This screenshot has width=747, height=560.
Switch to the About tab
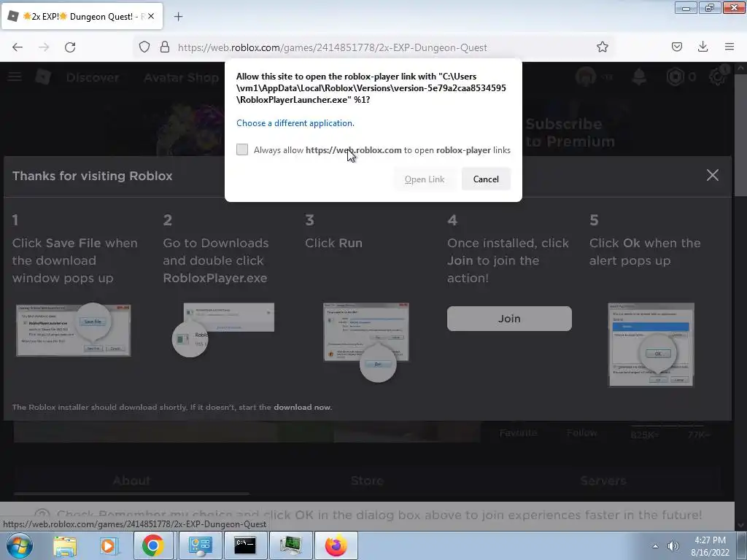click(x=131, y=481)
